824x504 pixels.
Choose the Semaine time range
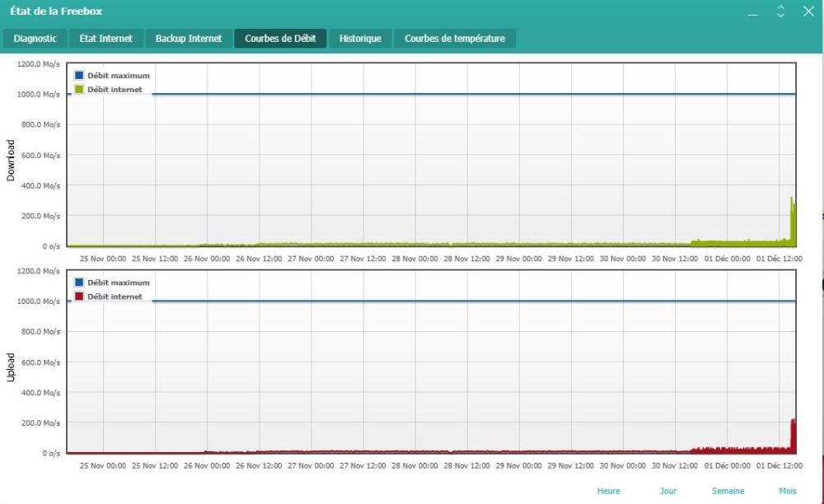728,491
